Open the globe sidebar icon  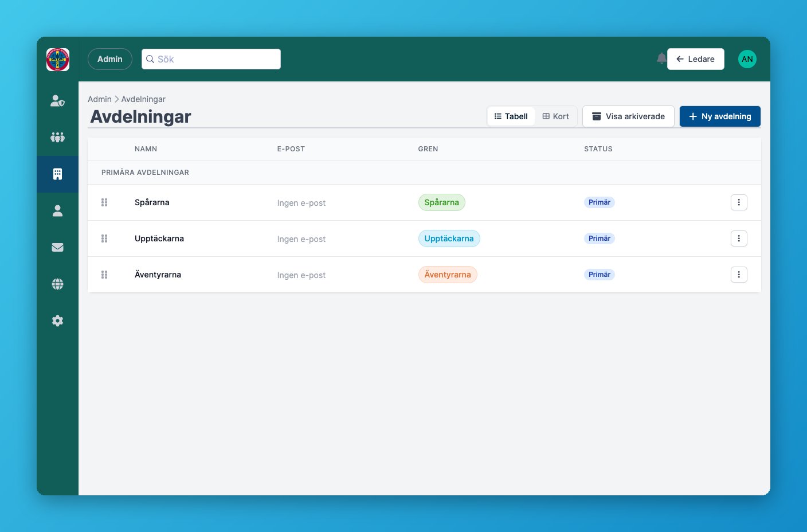[57, 284]
